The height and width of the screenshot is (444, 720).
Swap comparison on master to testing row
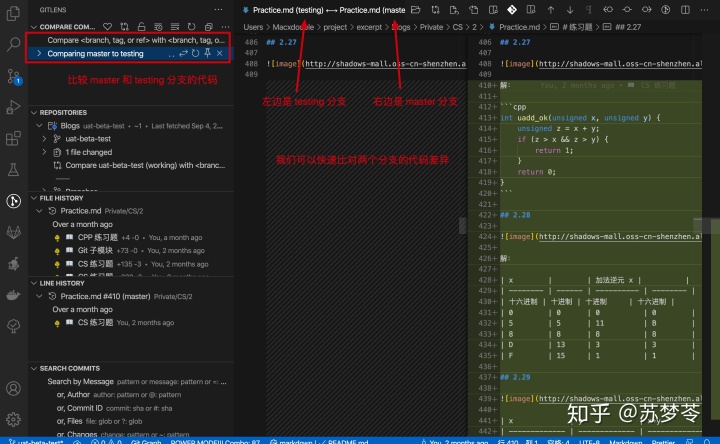pos(183,54)
